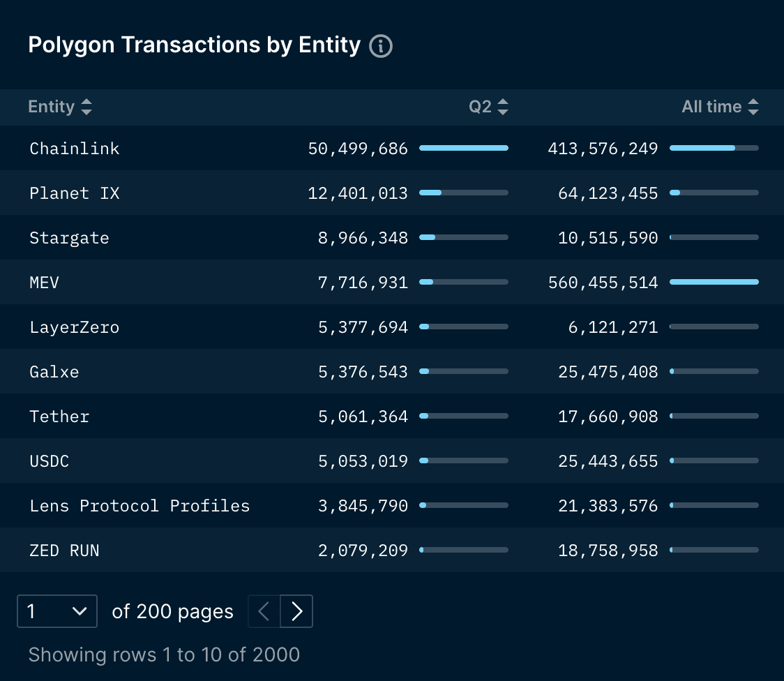
Task: Click the previous page arrow
Action: [x=263, y=611]
